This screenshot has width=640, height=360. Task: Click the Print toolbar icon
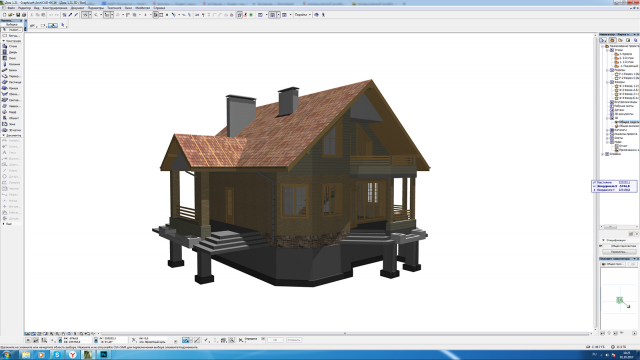(x=24, y=15)
